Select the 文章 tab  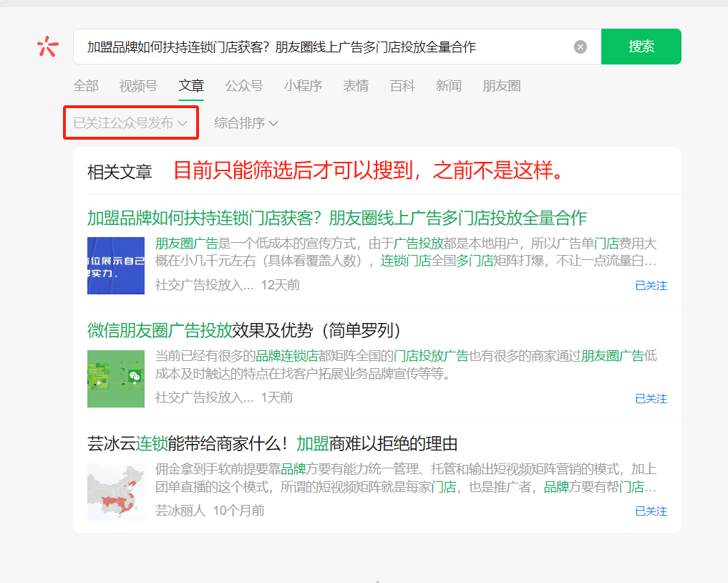pos(191,86)
